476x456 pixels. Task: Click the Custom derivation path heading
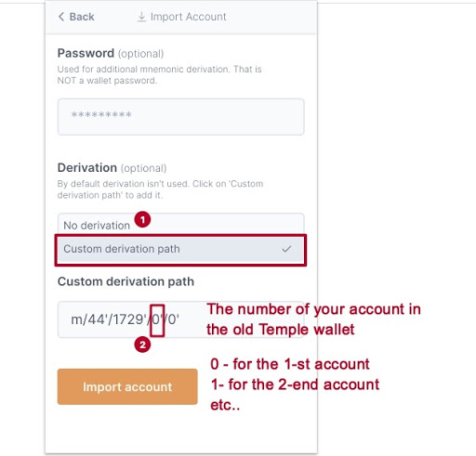tap(126, 281)
